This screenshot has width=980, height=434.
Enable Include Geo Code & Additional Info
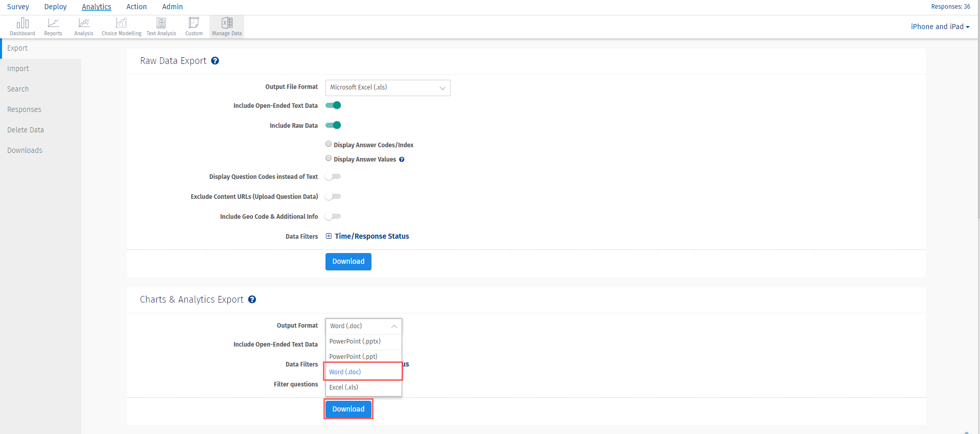pos(333,216)
